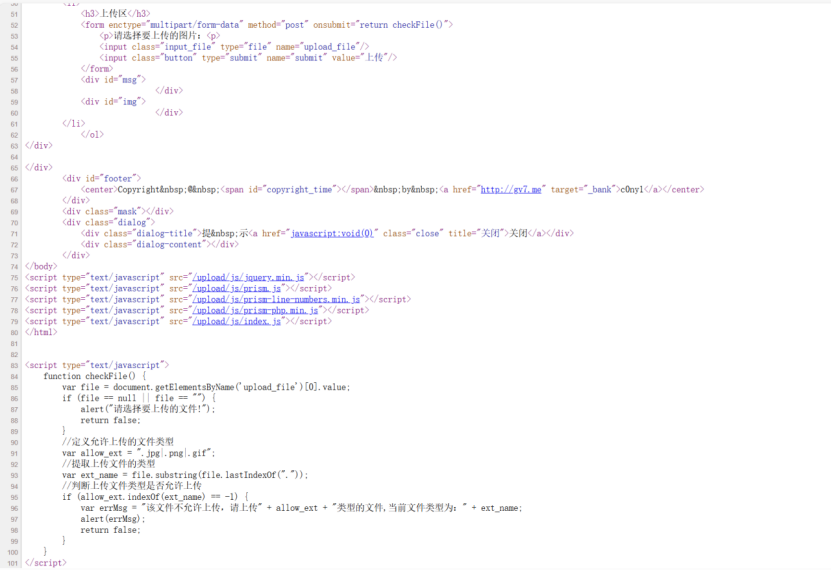Image resolution: width=831 pixels, height=570 pixels.
Task: Click the closing </script> tag on line 101
Action: point(46,563)
